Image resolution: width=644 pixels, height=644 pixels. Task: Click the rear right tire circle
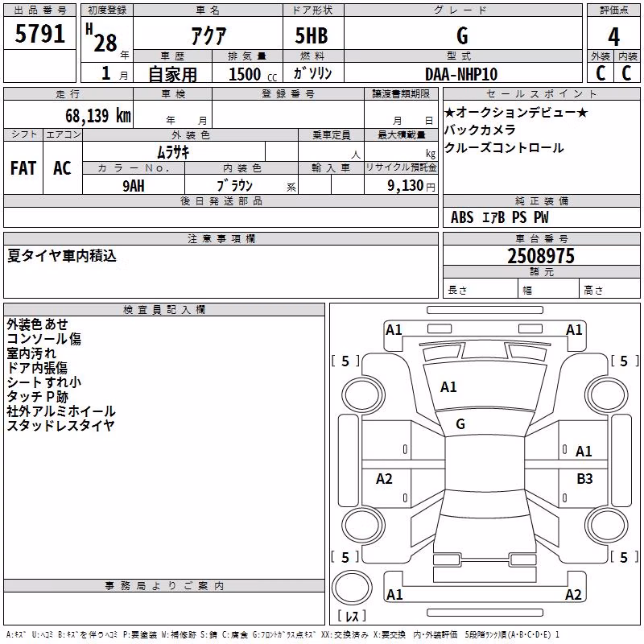click(606, 526)
